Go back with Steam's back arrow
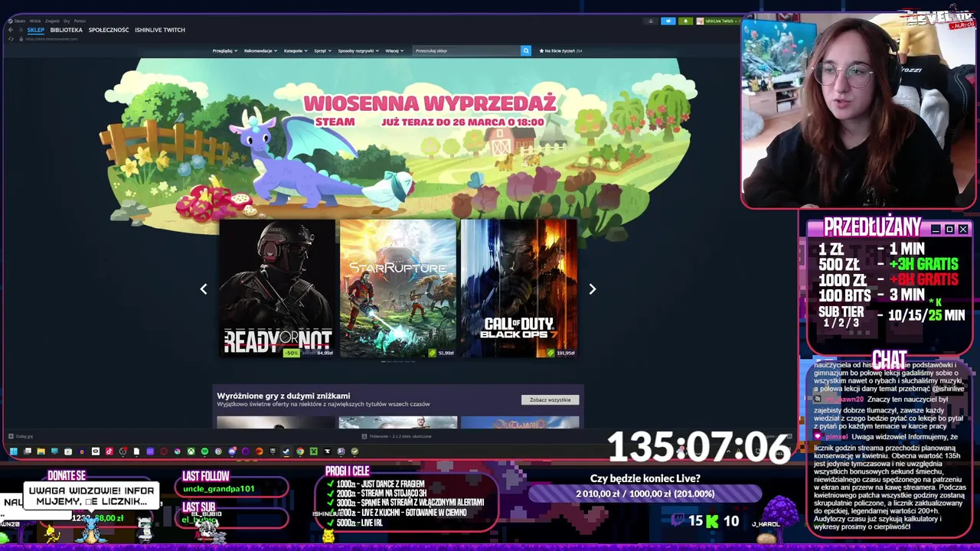 pyautogui.click(x=11, y=30)
